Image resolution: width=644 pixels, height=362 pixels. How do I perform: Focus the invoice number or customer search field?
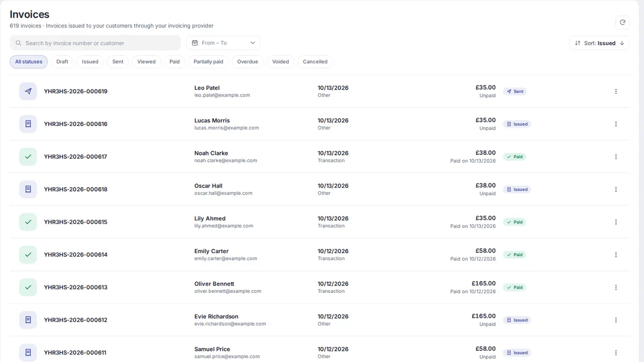[95, 43]
